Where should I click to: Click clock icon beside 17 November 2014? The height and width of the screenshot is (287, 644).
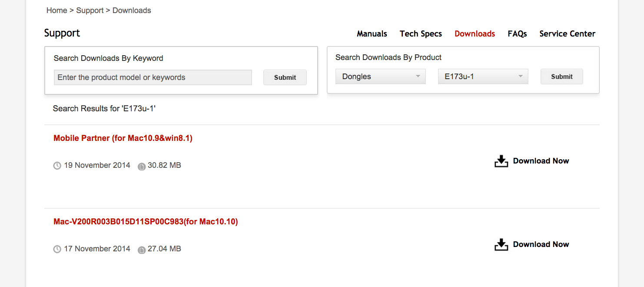(57, 249)
